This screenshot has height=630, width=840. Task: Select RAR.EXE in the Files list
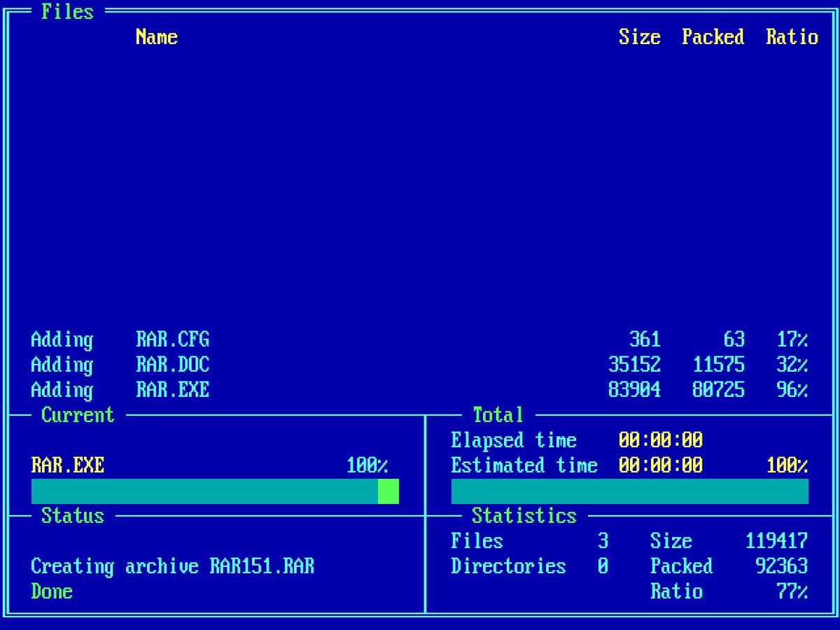173,390
